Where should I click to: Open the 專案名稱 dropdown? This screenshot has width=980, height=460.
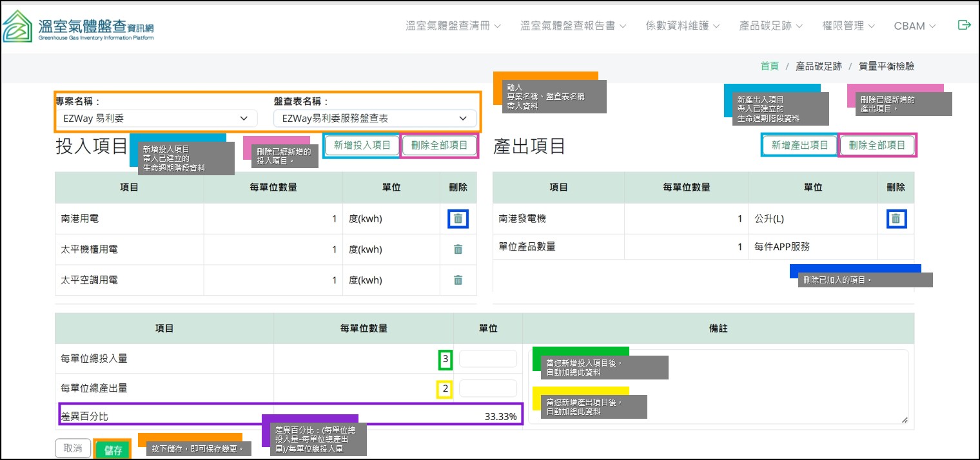(155, 119)
